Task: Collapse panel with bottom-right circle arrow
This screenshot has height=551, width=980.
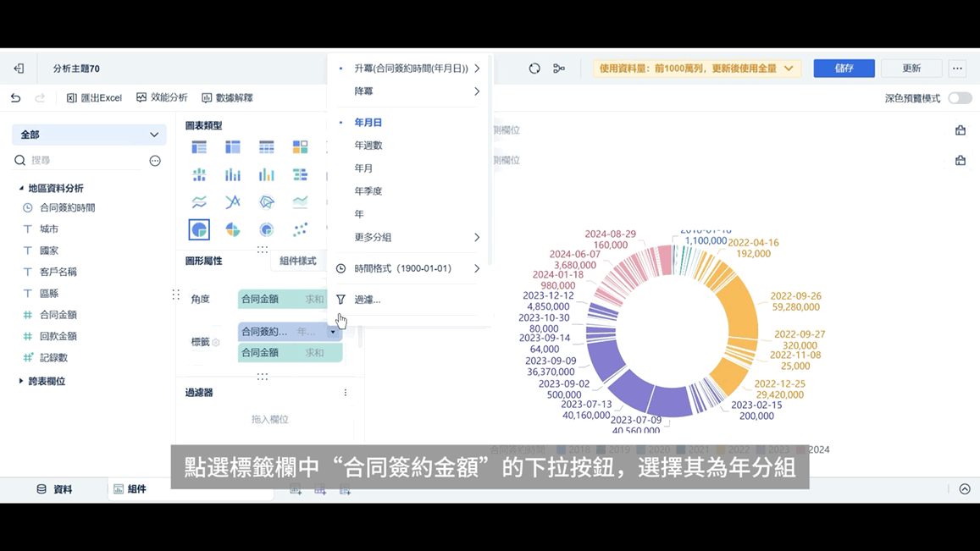Action: tap(965, 489)
